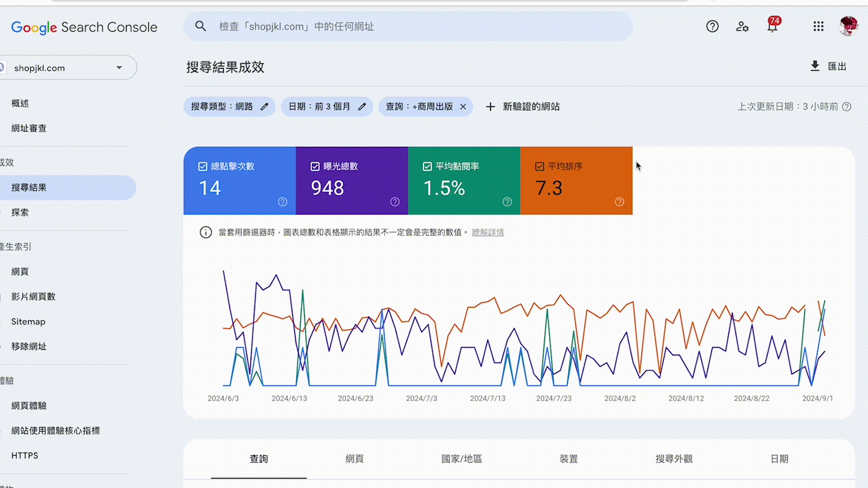
Task: Remove the 商周出版 query filter
Action: pos(463,107)
